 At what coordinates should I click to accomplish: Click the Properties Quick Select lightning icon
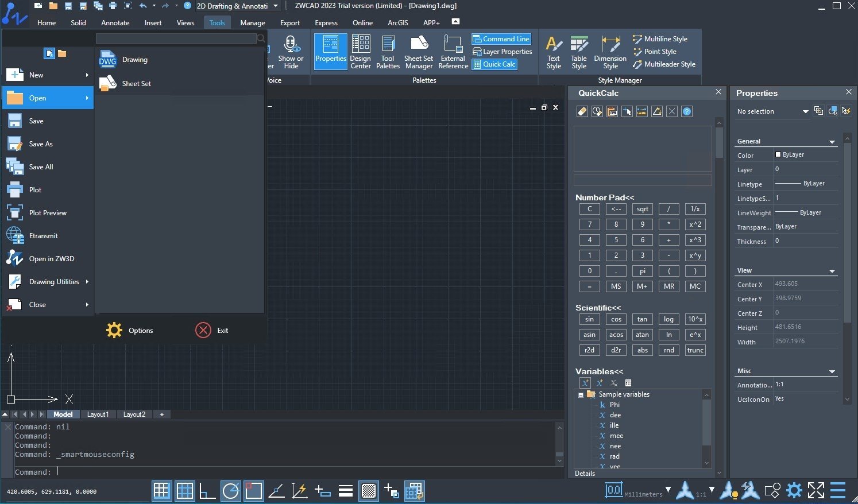click(846, 111)
